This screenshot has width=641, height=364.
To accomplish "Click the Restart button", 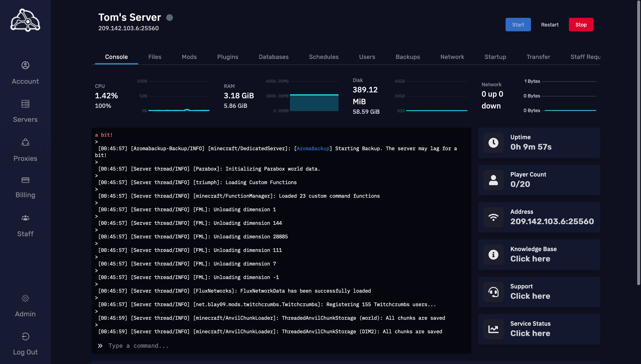I will (x=550, y=25).
